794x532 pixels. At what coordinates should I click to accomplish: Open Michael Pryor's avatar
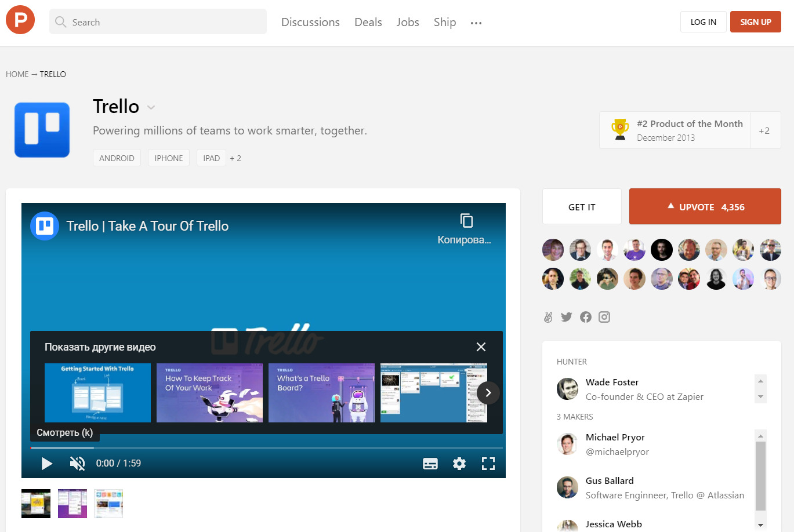(568, 444)
